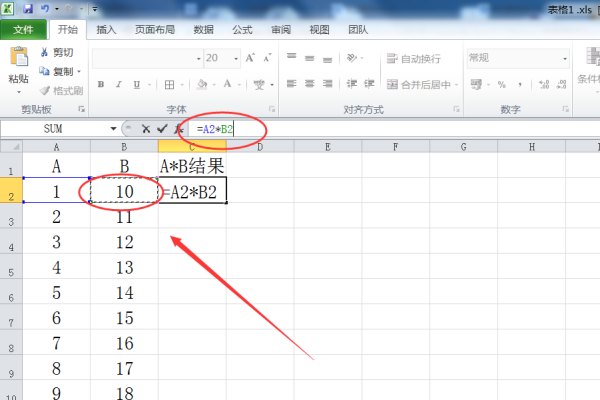The height and width of the screenshot is (400, 600).
Task: Click the decrease decimal icon
Action: point(561,85)
